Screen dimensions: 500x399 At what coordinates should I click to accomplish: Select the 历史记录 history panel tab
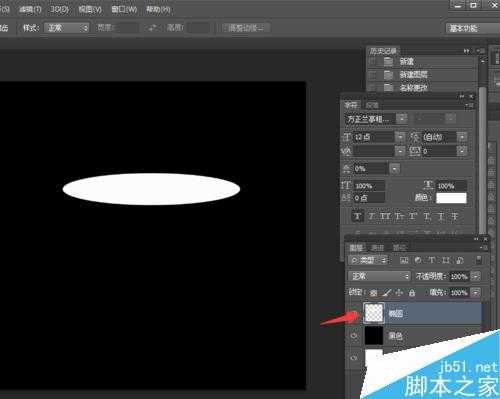(x=383, y=51)
